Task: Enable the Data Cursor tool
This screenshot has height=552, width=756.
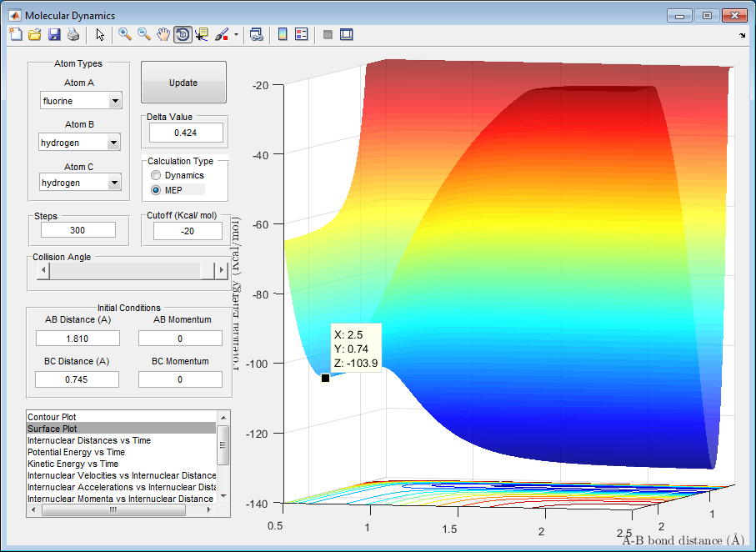Action: [202, 35]
